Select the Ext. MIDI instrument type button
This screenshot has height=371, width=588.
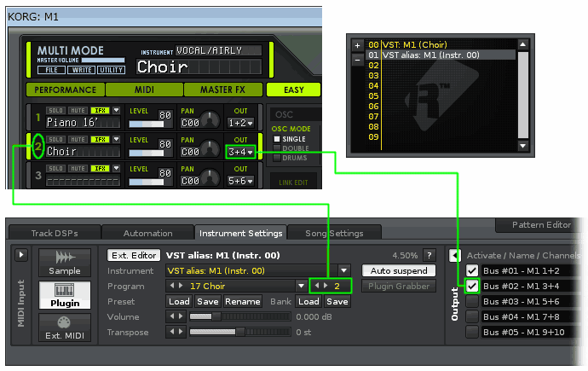pyautogui.click(x=65, y=328)
